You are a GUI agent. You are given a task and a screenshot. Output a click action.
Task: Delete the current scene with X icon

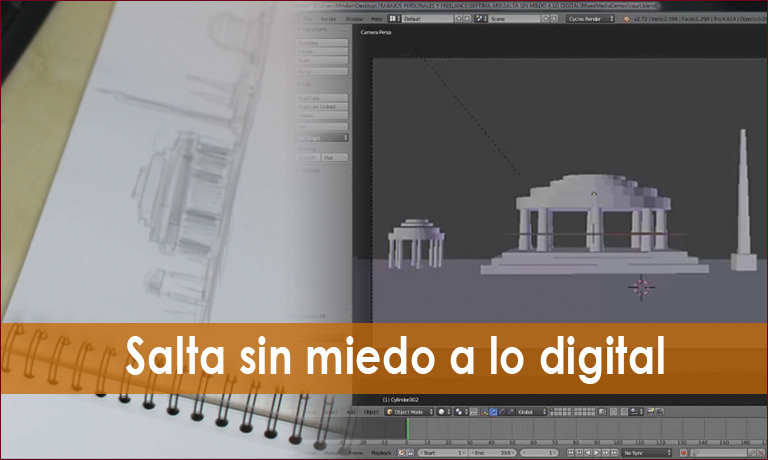[554, 19]
